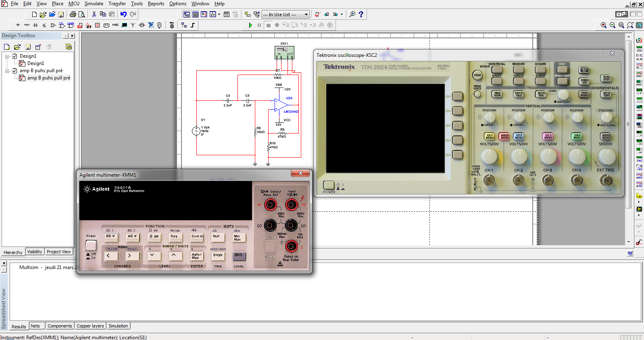This screenshot has width=644, height=340.
Task: Toggle the oscilloscope POWER button
Action: pos(329,185)
